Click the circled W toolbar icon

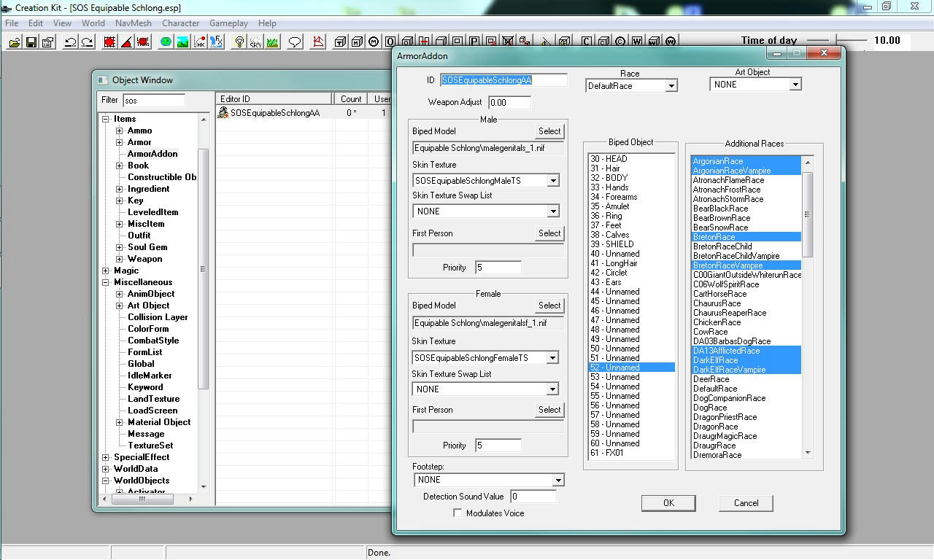[x=671, y=42]
